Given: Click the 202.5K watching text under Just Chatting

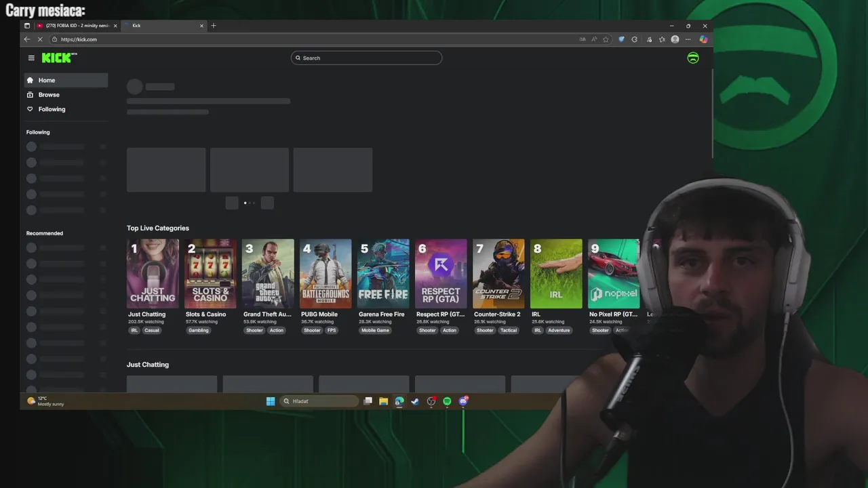Looking at the screenshot, I should 146,322.
